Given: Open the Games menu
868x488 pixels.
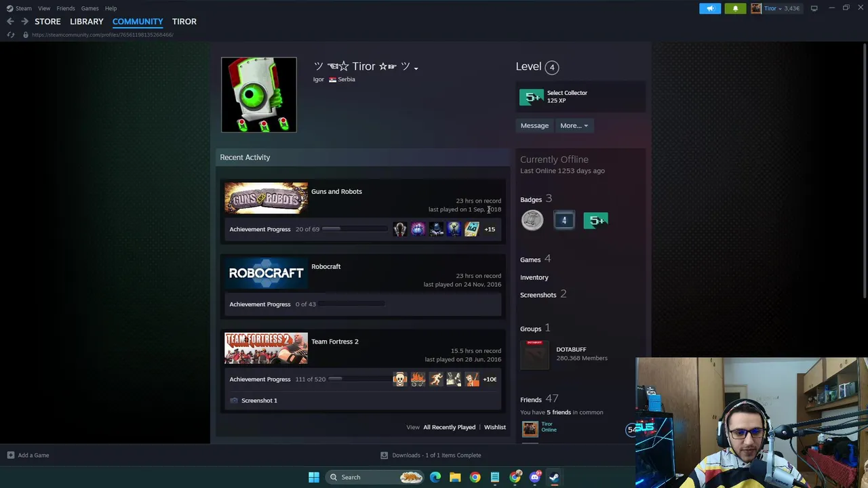Looking at the screenshot, I should pyautogui.click(x=90, y=8).
